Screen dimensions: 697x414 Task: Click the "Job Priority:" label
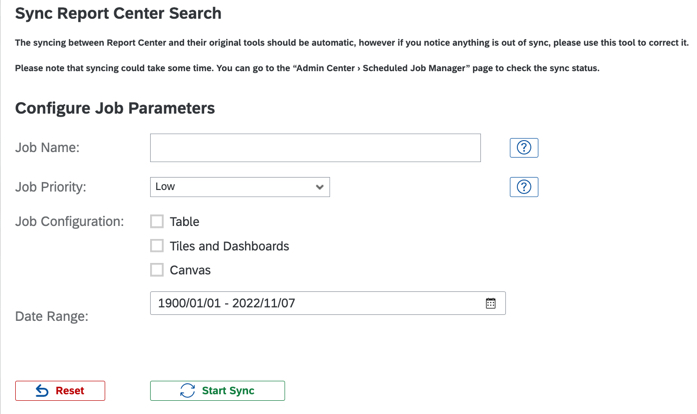[51, 187]
